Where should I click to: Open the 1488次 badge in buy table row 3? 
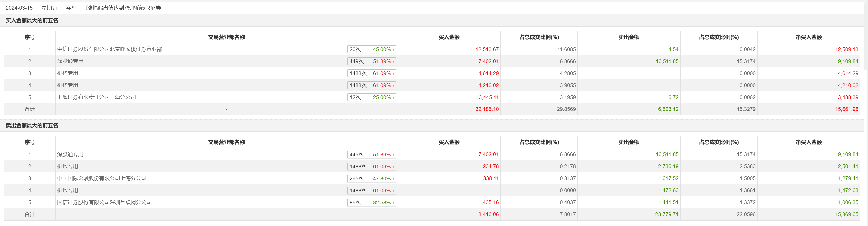[371, 73]
